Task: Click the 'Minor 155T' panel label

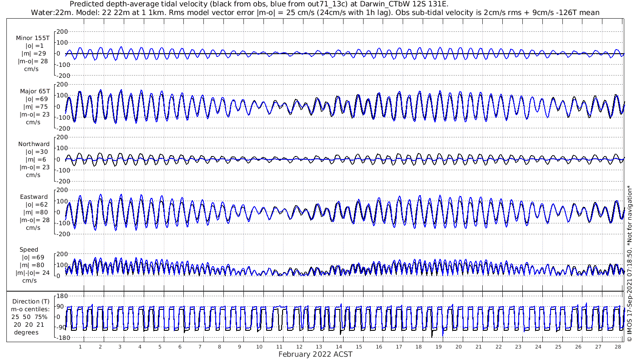Action: pyautogui.click(x=33, y=38)
